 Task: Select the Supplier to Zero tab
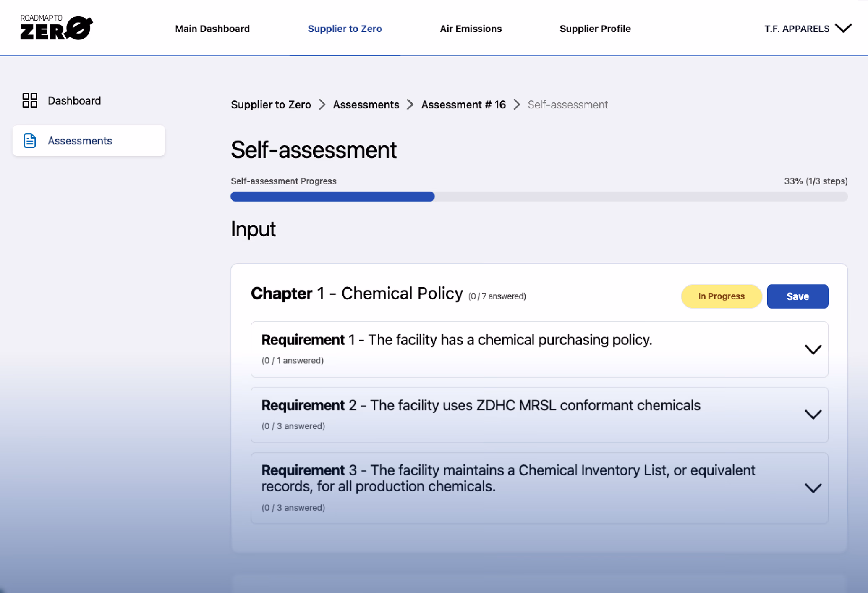coord(345,29)
